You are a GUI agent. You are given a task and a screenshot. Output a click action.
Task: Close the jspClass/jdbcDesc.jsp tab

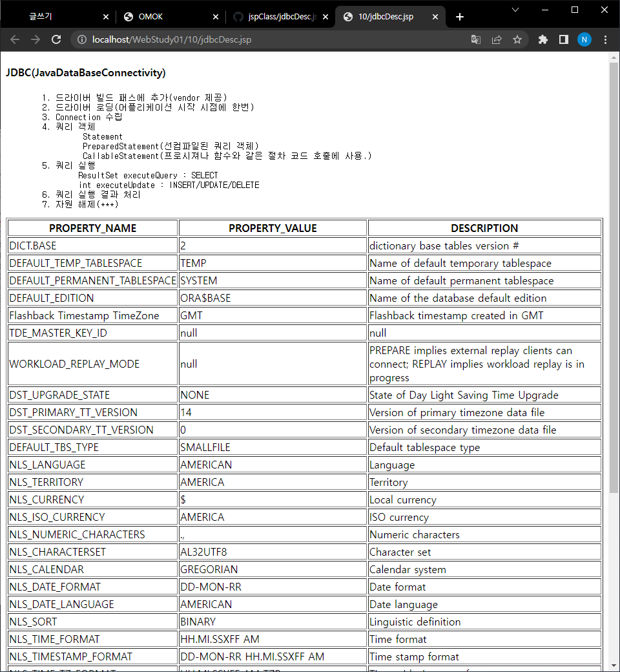click(325, 17)
